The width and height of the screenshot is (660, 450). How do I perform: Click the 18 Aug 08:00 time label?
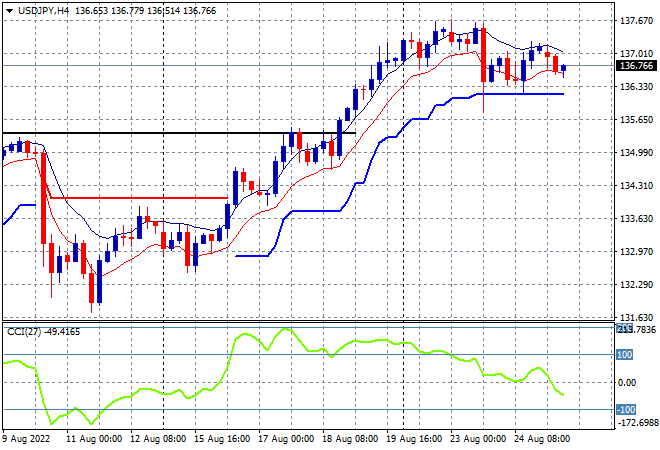pyautogui.click(x=350, y=439)
